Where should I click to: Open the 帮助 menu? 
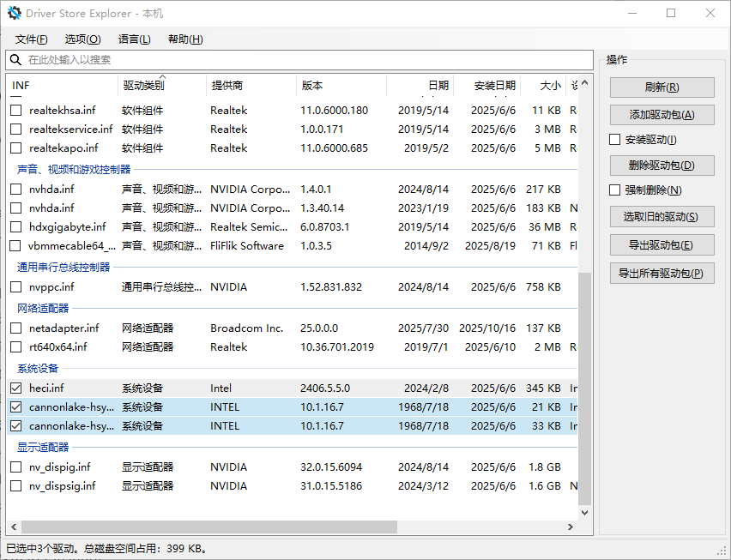pyautogui.click(x=184, y=39)
